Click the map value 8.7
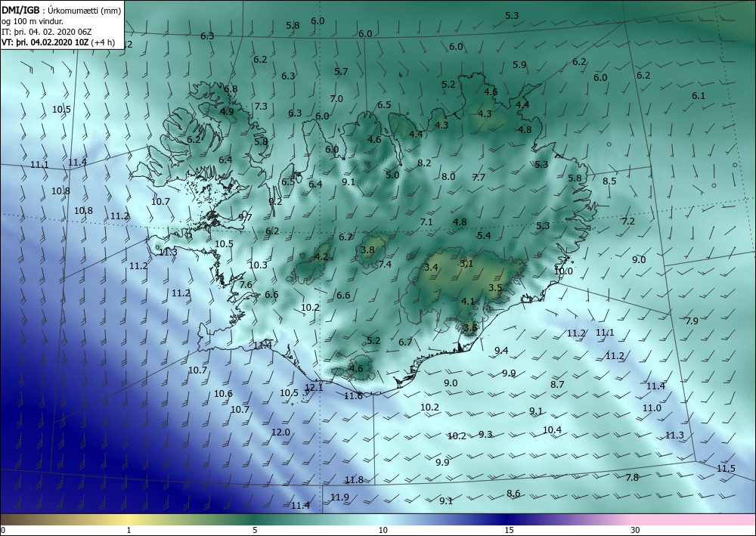Image resolution: width=756 pixels, height=536 pixels. (x=557, y=384)
